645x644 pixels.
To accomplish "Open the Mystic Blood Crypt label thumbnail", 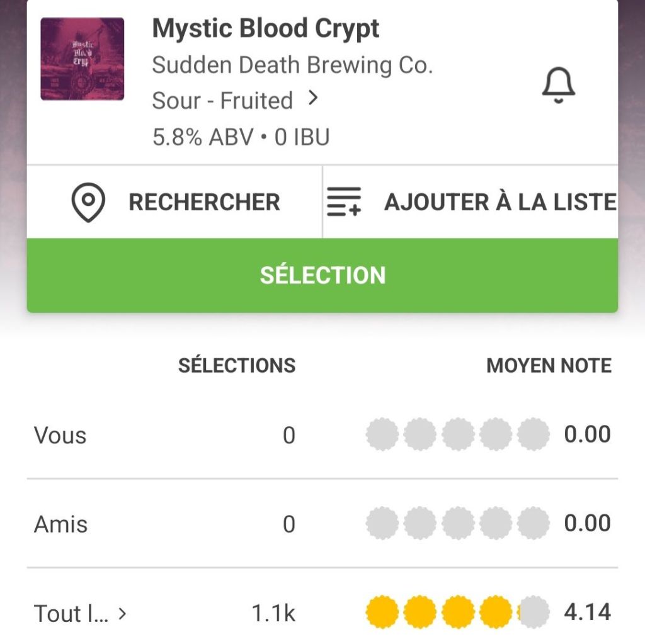I will click(83, 59).
